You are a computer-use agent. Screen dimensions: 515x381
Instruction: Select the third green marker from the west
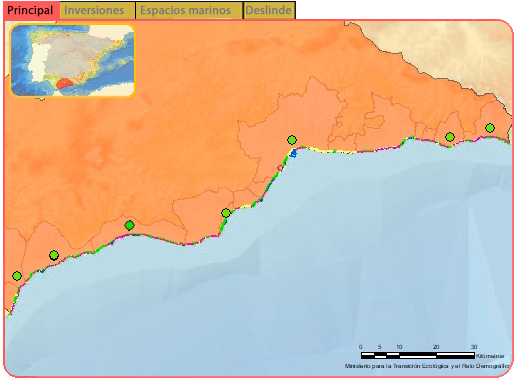(x=130, y=225)
